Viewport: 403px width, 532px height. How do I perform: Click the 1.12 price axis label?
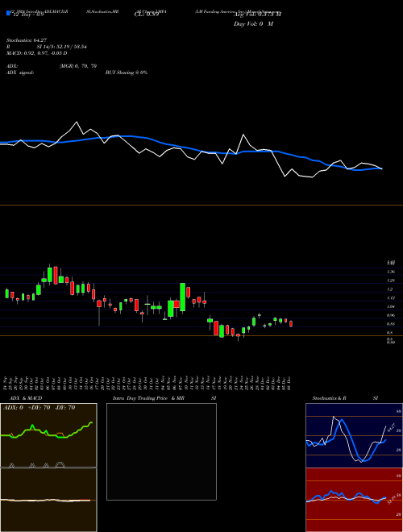[x=391, y=298]
